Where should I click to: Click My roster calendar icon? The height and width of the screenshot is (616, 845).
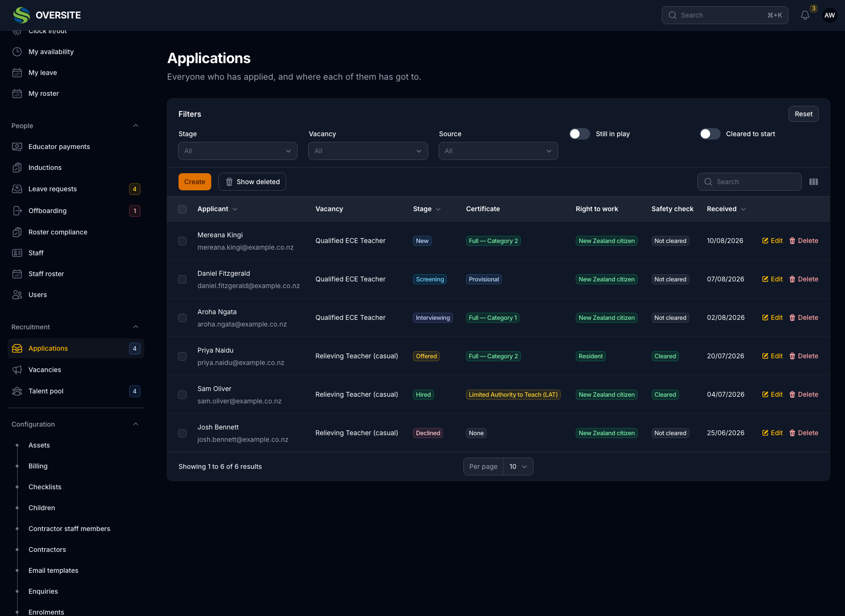17,93
